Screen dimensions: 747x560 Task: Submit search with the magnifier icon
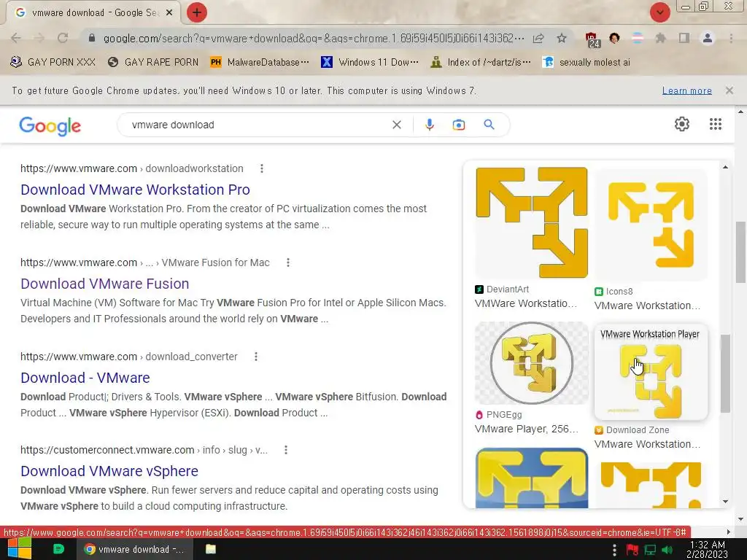tap(489, 125)
